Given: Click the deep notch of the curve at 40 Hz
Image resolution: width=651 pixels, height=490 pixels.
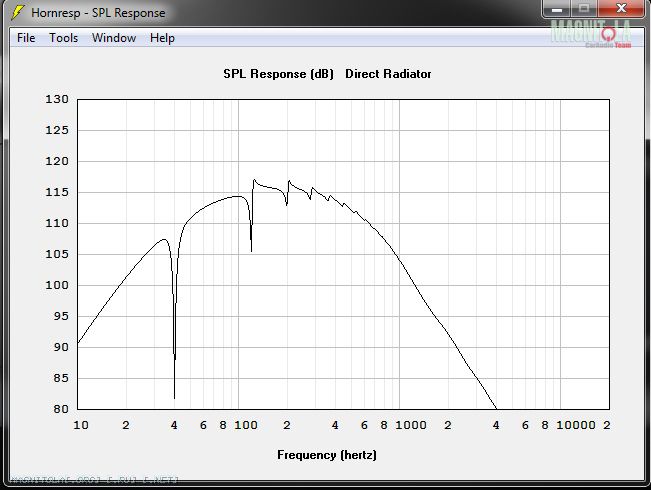Looking at the screenshot, I should click(x=174, y=397).
